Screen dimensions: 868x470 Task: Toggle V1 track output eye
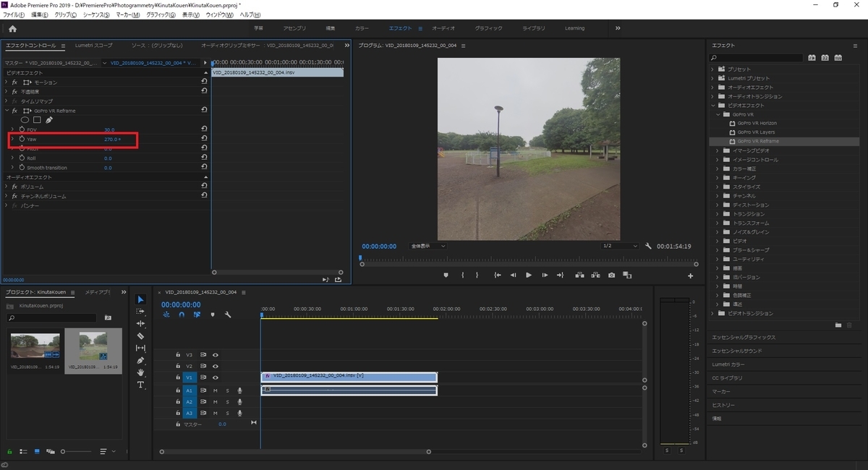[215, 377]
